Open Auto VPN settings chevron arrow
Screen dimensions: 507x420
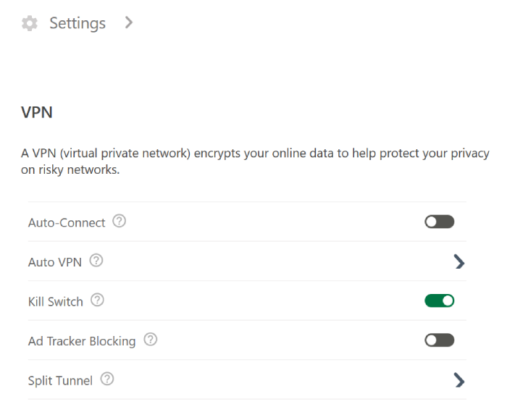tap(458, 262)
